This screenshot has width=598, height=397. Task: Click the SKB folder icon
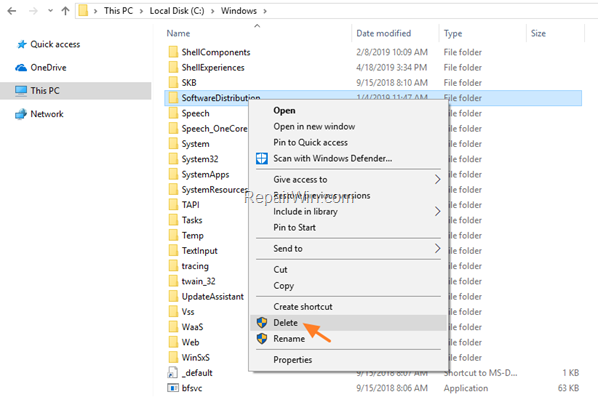click(173, 82)
